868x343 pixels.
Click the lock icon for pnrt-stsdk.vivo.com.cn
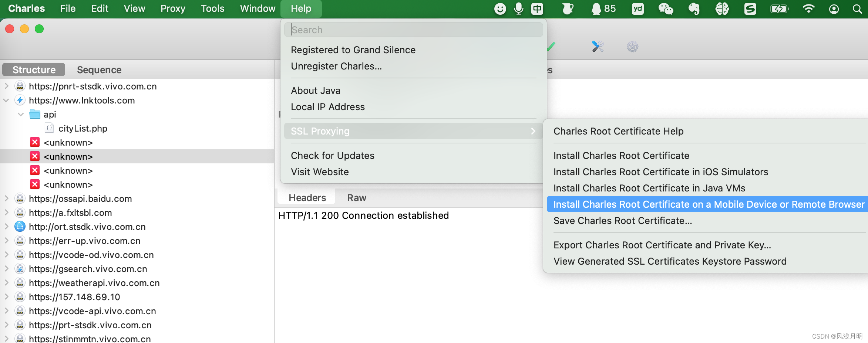click(20, 86)
